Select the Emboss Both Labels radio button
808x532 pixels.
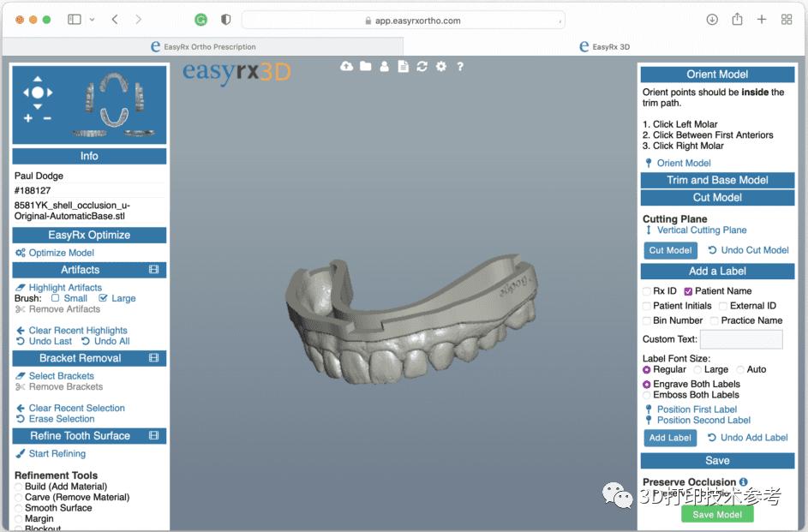pos(647,395)
